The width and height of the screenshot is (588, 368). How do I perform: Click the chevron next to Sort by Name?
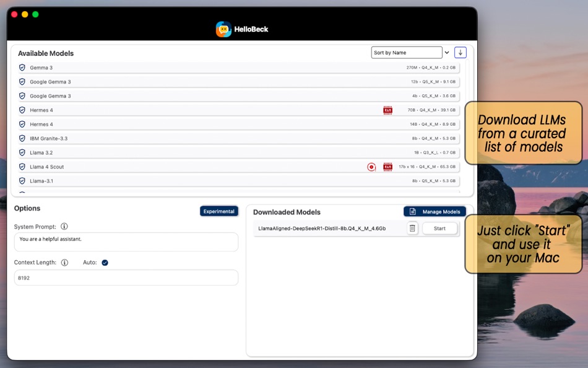(x=447, y=52)
